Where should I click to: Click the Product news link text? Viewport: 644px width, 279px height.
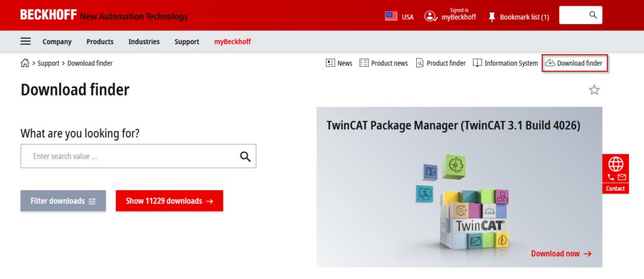pyautogui.click(x=390, y=64)
